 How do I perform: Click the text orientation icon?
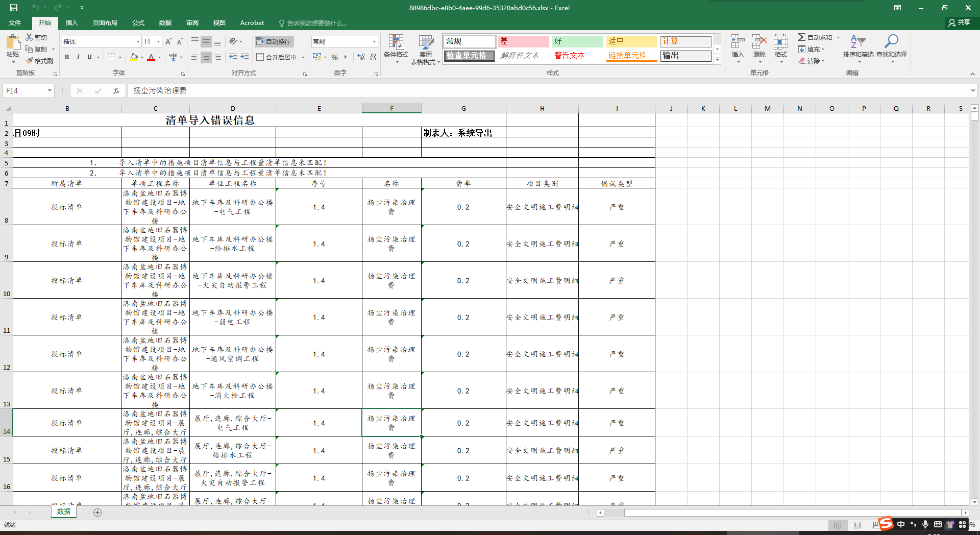point(234,41)
